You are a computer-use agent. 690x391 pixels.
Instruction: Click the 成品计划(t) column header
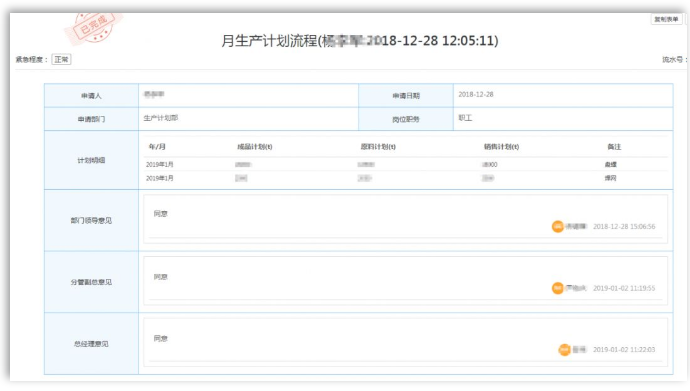pos(255,146)
